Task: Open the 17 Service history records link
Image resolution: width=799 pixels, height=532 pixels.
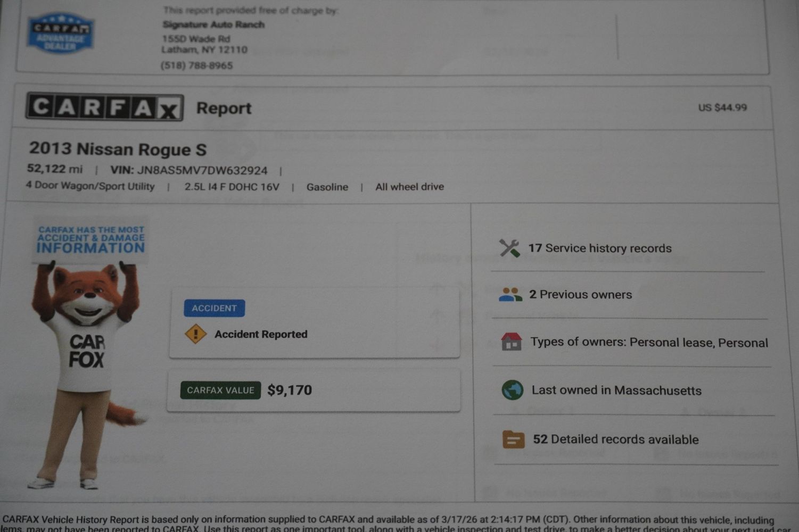Action: tap(599, 248)
